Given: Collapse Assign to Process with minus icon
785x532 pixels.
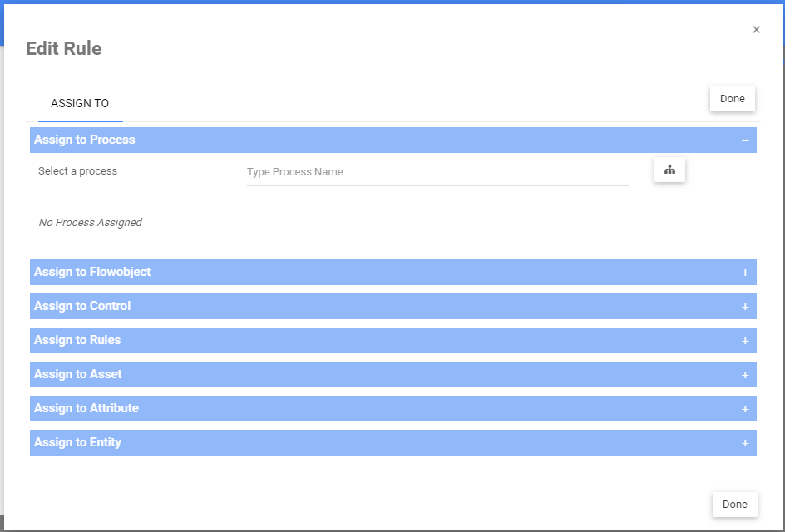Looking at the screenshot, I should tap(745, 140).
